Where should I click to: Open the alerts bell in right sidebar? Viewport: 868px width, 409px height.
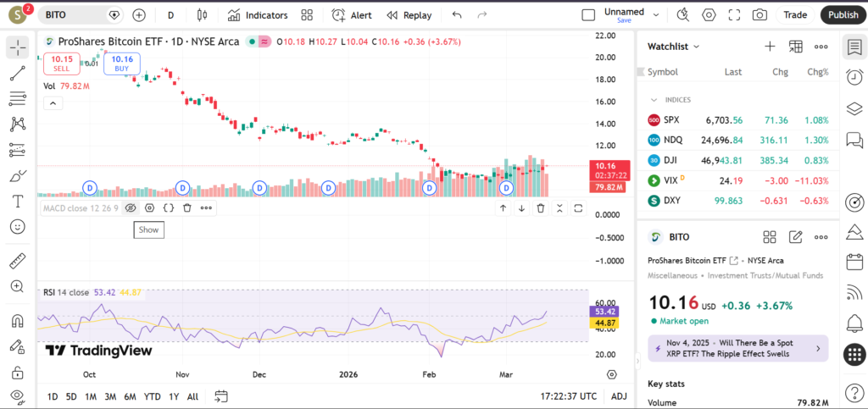pyautogui.click(x=854, y=323)
